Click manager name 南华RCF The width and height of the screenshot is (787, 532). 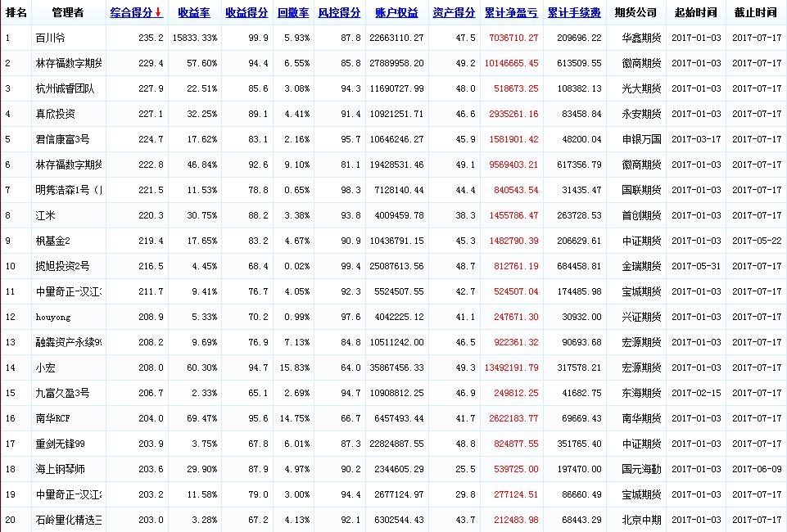click(52, 418)
